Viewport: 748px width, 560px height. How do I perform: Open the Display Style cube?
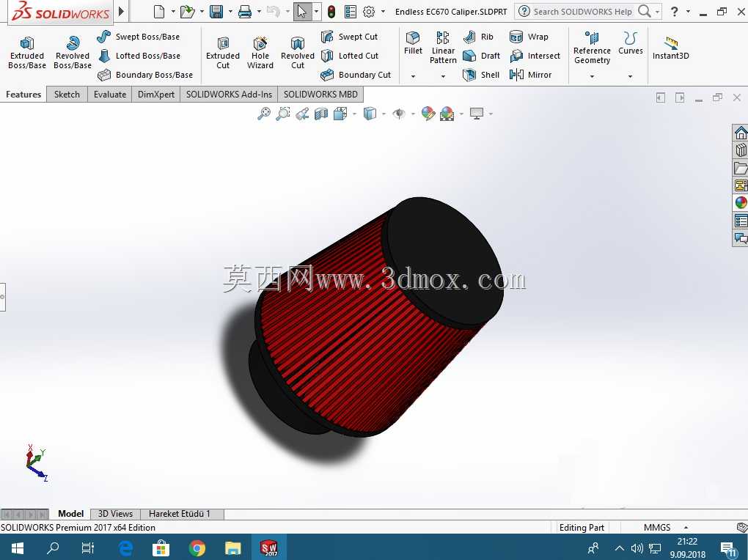370,114
